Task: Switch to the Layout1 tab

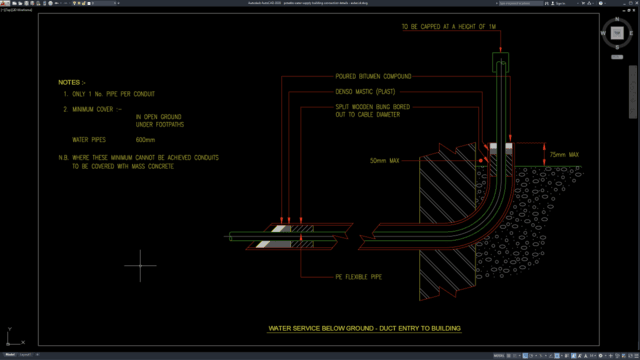Action: pos(25,355)
